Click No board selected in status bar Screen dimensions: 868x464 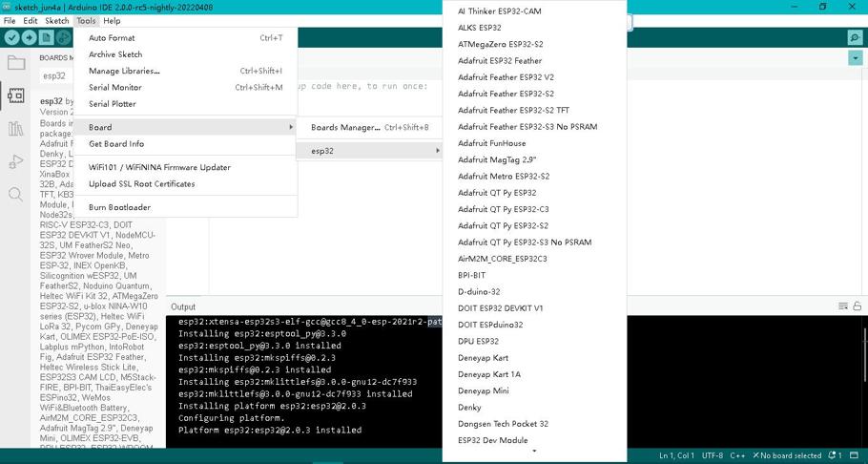787,455
